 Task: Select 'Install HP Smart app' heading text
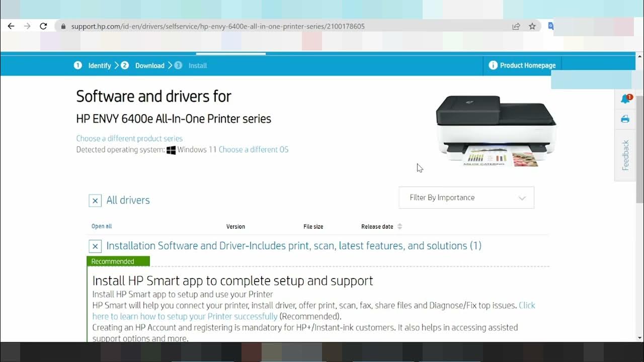point(232,281)
